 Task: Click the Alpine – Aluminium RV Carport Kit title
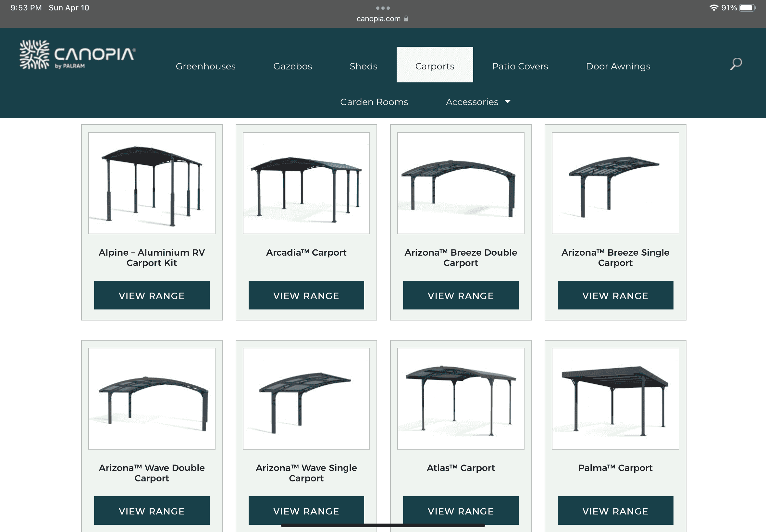pyautogui.click(x=152, y=257)
